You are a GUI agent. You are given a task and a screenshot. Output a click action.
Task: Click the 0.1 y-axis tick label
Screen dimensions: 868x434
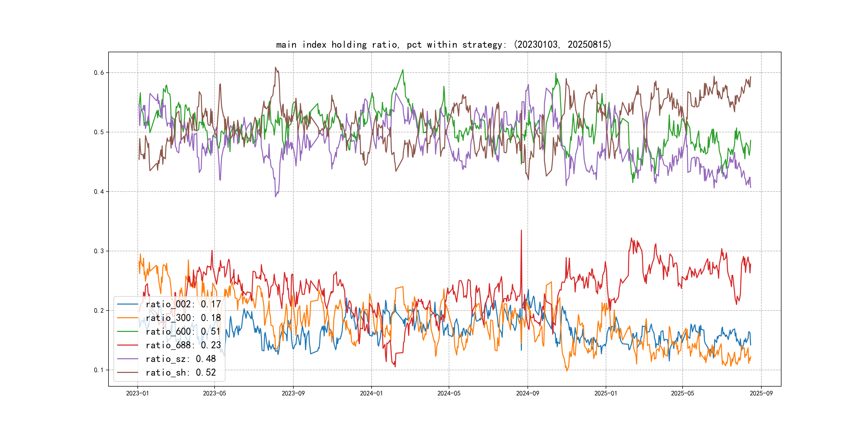99,370
